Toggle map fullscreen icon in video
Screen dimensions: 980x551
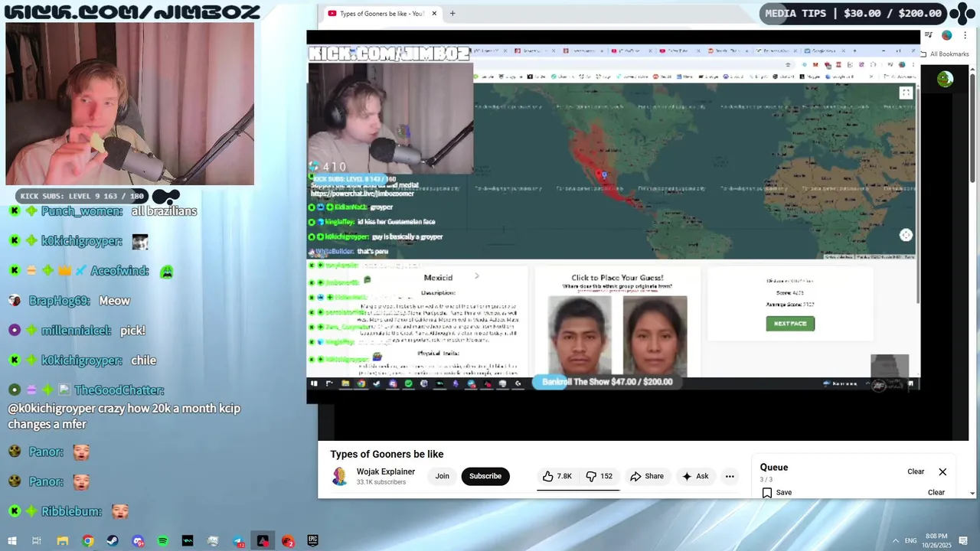pyautogui.click(x=906, y=93)
